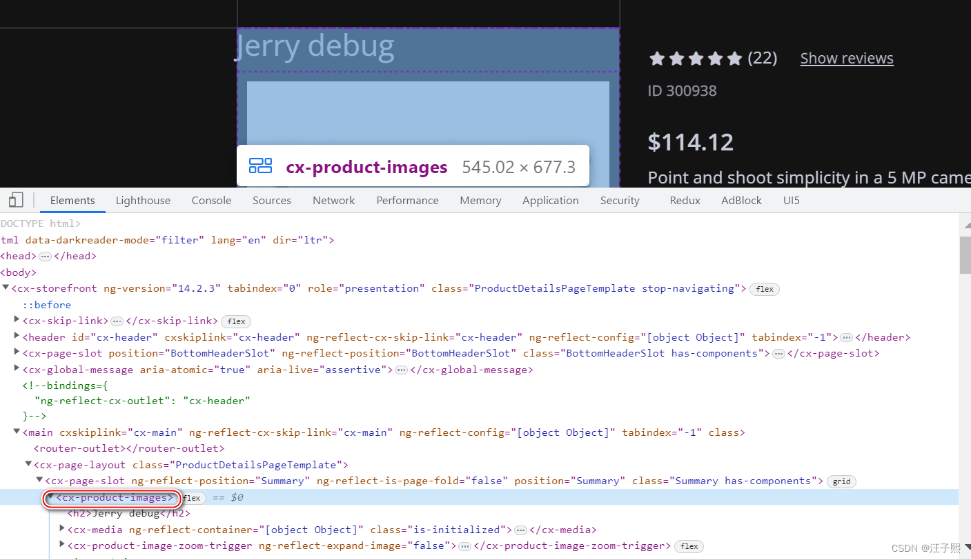971x560 pixels.
Task: Toggle the flex badge on cx-storefront
Action: point(765,289)
